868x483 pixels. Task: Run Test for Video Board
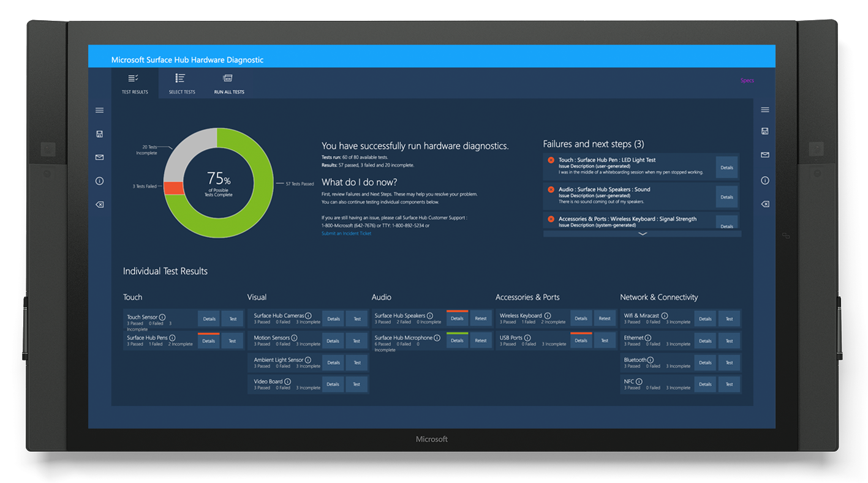coord(357,384)
